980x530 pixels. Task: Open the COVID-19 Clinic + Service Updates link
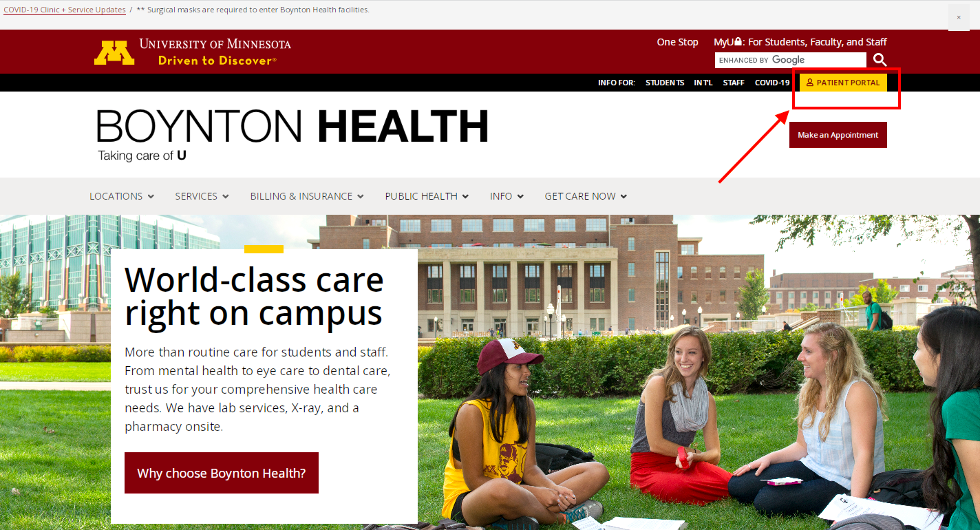(x=65, y=10)
